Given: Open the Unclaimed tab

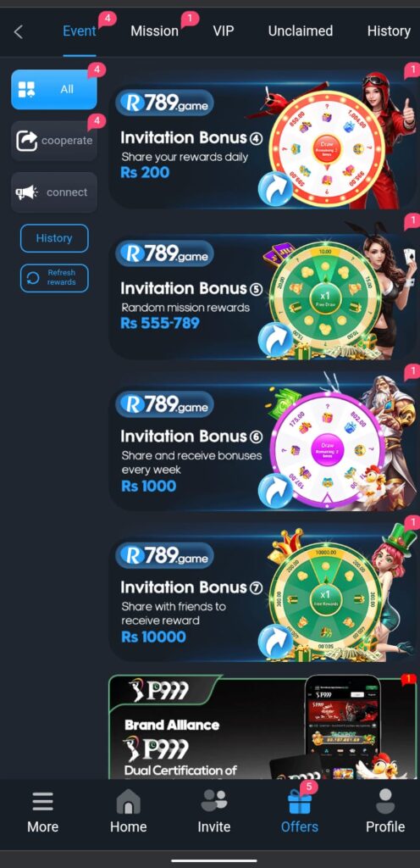Looking at the screenshot, I should point(301,31).
